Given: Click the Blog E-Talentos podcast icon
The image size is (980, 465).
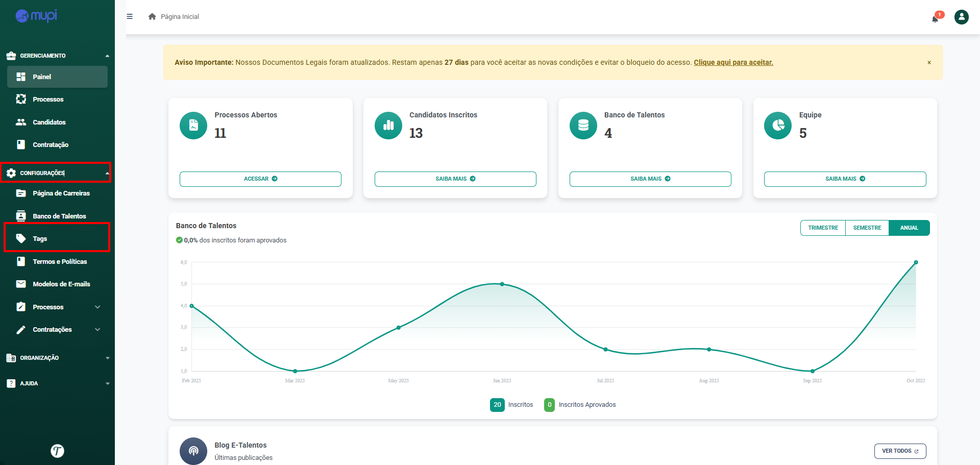Looking at the screenshot, I should [193, 451].
